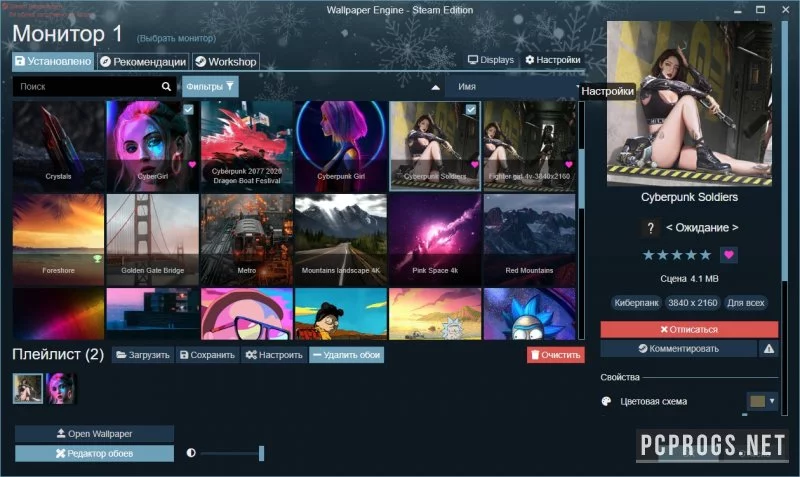Image resolution: width=800 pixels, height=477 pixels.
Task: Click Загрузить playlist button
Action: (143, 355)
